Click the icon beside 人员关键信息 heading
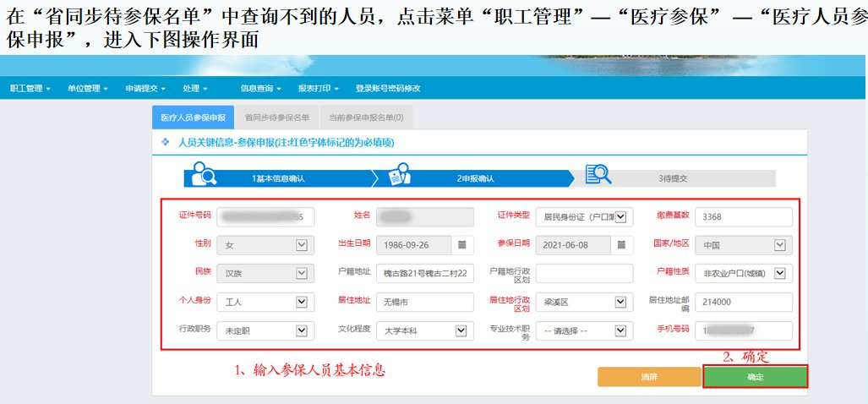 pyautogui.click(x=166, y=143)
